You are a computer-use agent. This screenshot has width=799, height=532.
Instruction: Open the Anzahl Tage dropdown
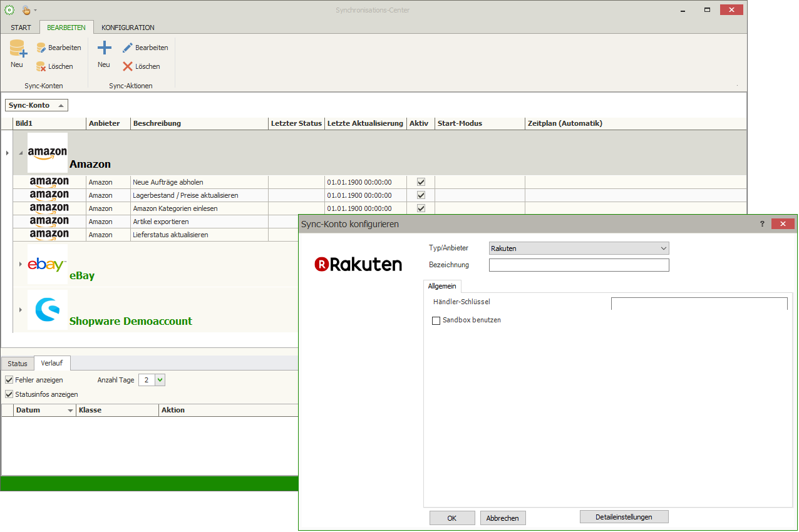160,380
